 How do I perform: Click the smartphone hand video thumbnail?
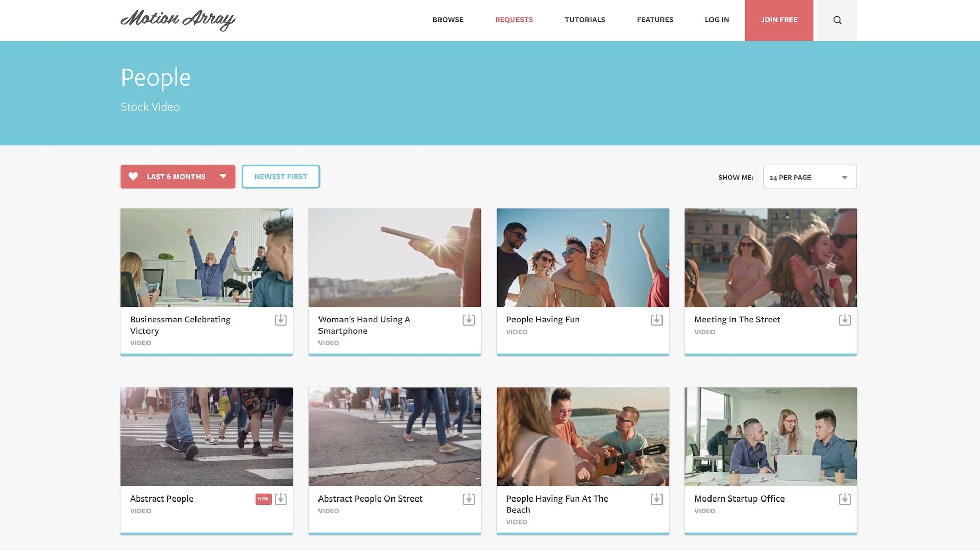click(x=395, y=258)
